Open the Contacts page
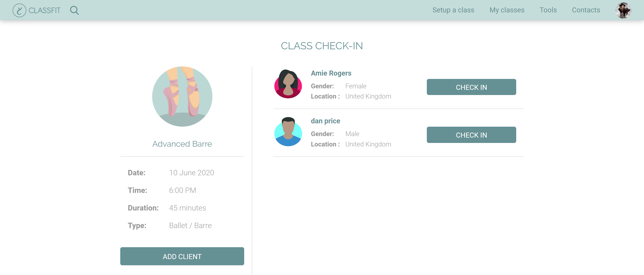Viewport: 644px width, 275px height. [x=586, y=10]
